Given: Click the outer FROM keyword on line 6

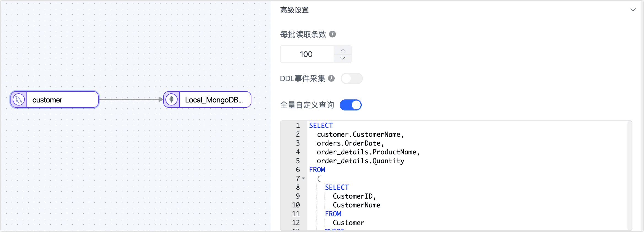Looking at the screenshot, I should tap(317, 170).
